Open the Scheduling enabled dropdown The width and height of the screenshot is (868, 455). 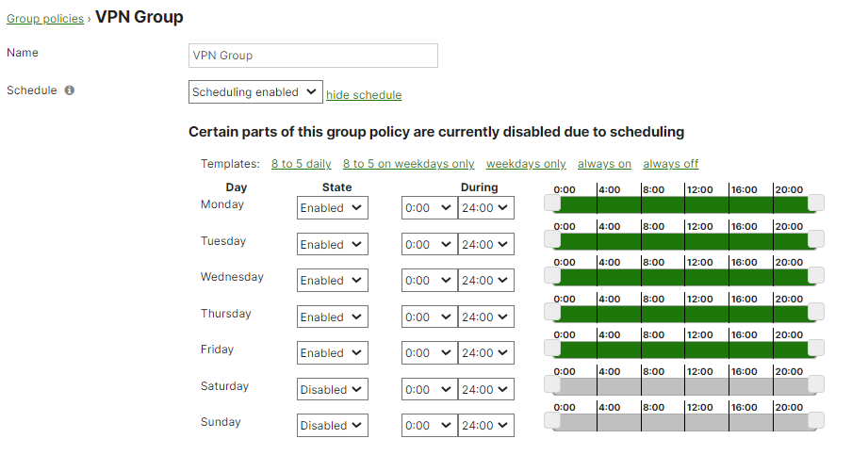tap(255, 92)
